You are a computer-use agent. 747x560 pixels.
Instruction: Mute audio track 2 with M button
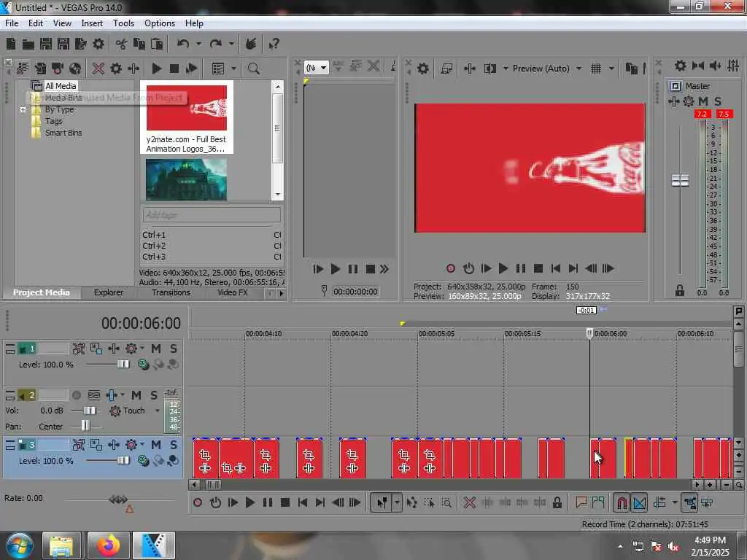click(x=136, y=395)
